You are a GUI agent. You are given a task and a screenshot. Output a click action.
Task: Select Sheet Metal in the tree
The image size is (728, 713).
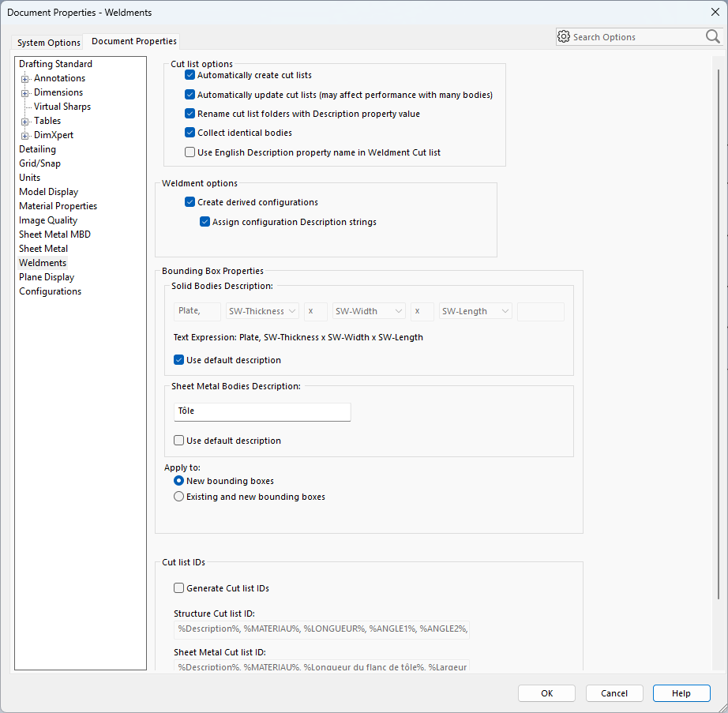pos(43,249)
